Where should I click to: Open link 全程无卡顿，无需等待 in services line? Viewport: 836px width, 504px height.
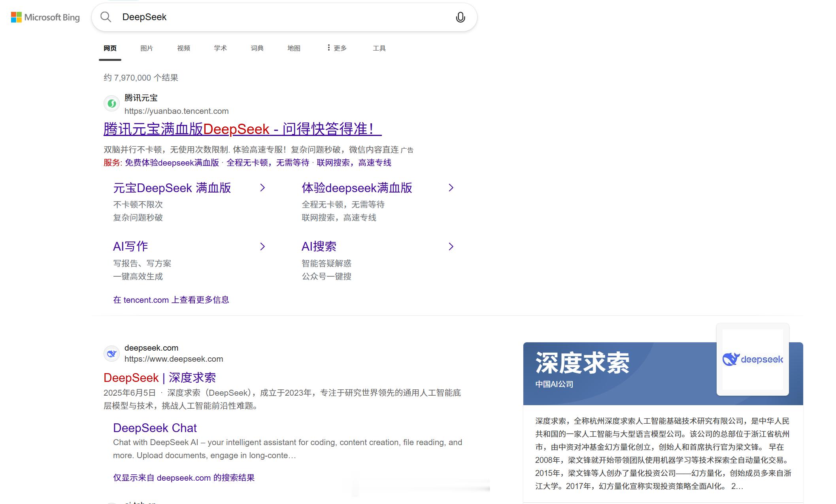268,163
